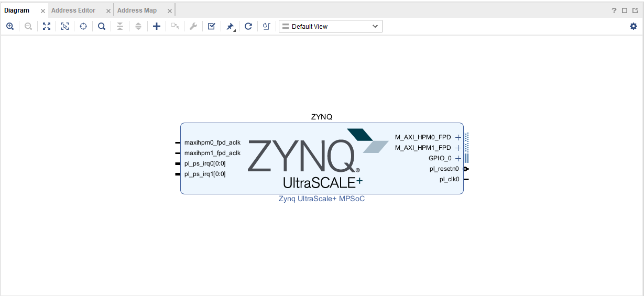The width and height of the screenshot is (644, 296).
Task: Click the pl_ps_irq1[0:0] input pin stub
Action: (178, 174)
